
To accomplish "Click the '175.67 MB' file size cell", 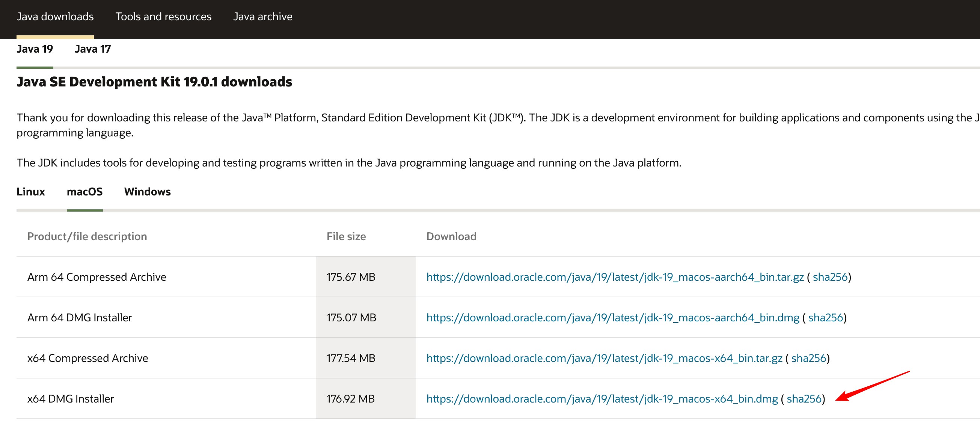I will [x=366, y=277].
